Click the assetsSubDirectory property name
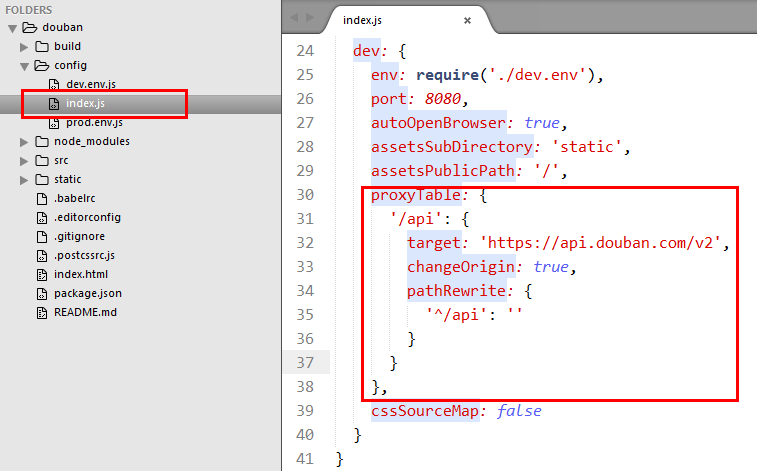This screenshot has height=471, width=757. [451, 147]
